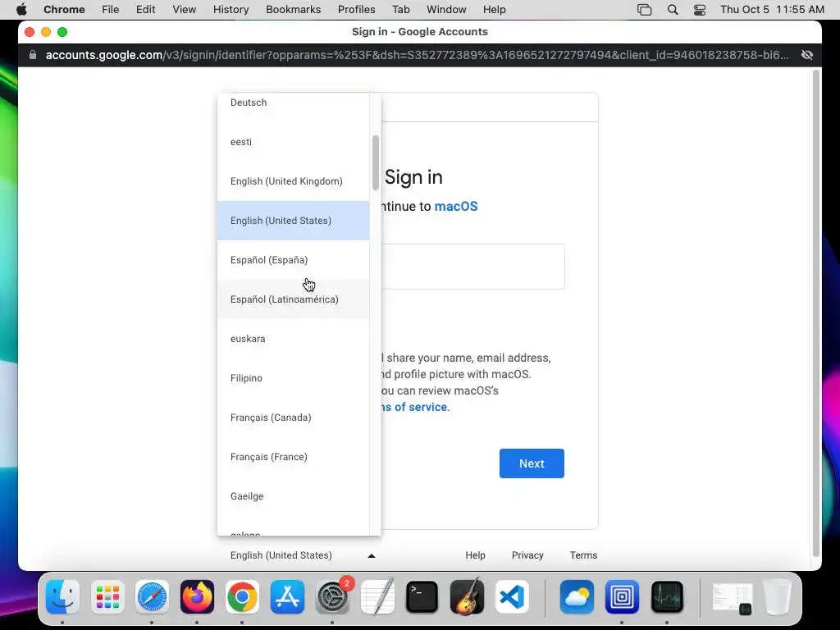The height and width of the screenshot is (630, 840).
Task: Open the Help link in footer
Action: (x=475, y=555)
